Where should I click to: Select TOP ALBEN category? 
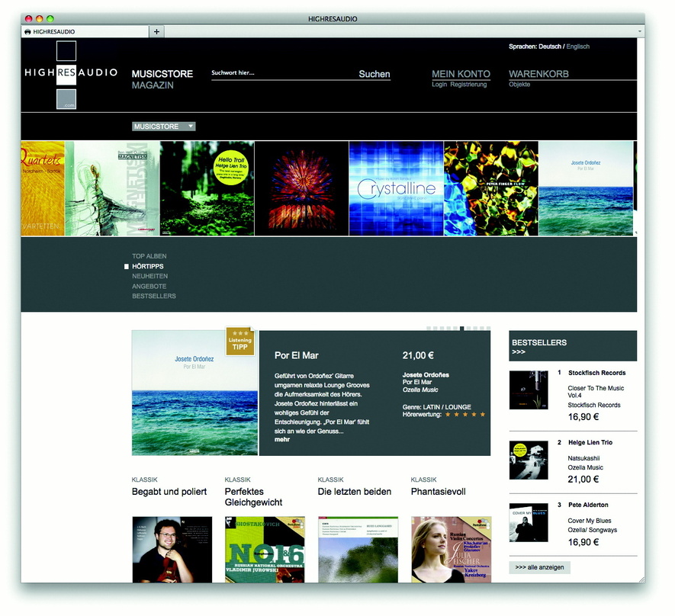[x=149, y=256]
